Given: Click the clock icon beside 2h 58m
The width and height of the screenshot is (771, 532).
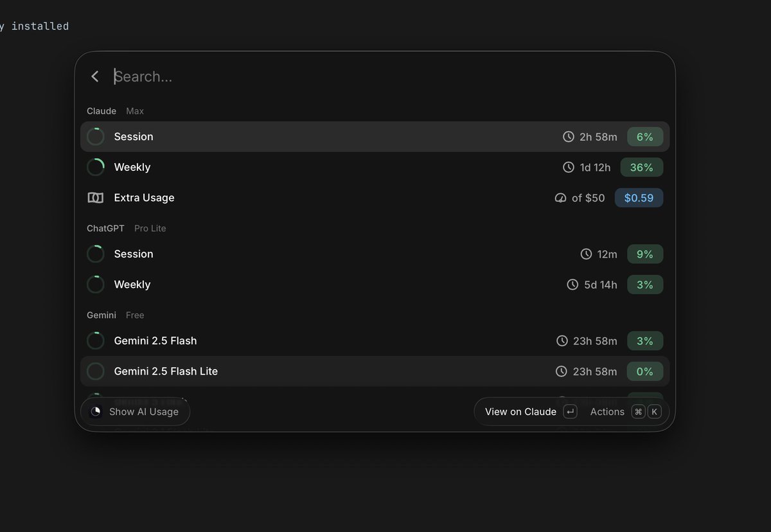Looking at the screenshot, I should pos(569,137).
